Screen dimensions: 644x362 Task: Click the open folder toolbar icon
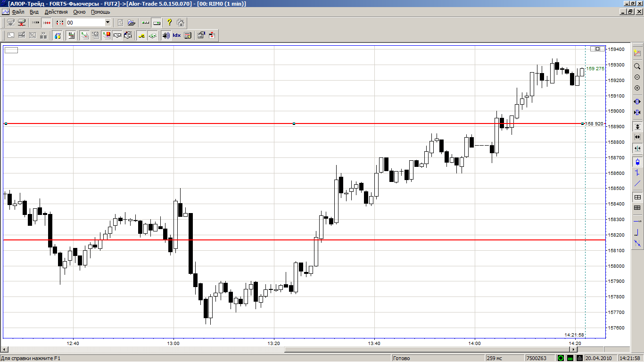[x=132, y=23]
